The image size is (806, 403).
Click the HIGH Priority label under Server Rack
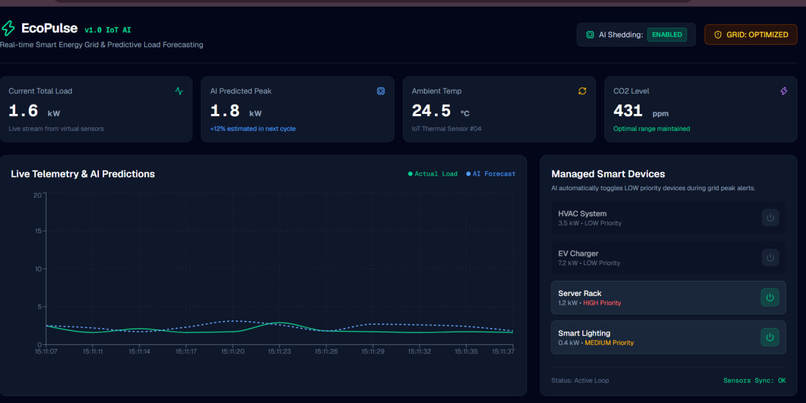602,303
